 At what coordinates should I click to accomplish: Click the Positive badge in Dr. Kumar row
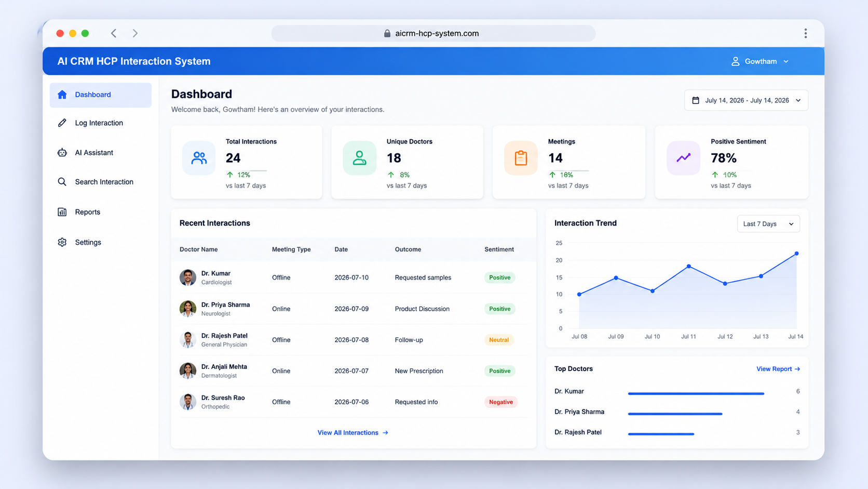pos(499,277)
